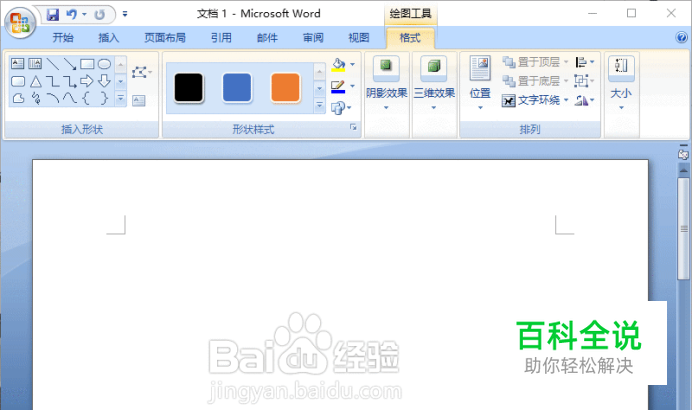Open the 位置 options
The height and width of the screenshot is (410, 692).
[480, 84]
